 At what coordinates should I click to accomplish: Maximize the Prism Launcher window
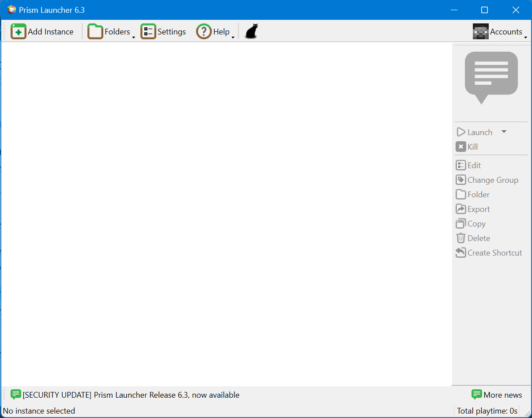tap(484, 10)
